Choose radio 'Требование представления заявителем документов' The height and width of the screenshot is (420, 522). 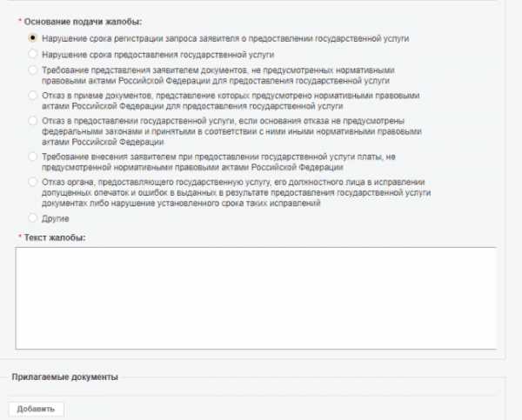pos(33,70)
